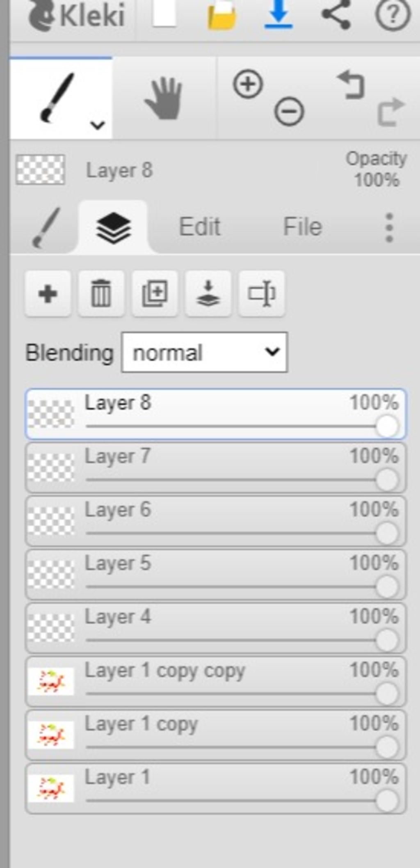The height and width of the screenshot is (868, 420).
Task: Switch to the File tab
Action: 303,227
